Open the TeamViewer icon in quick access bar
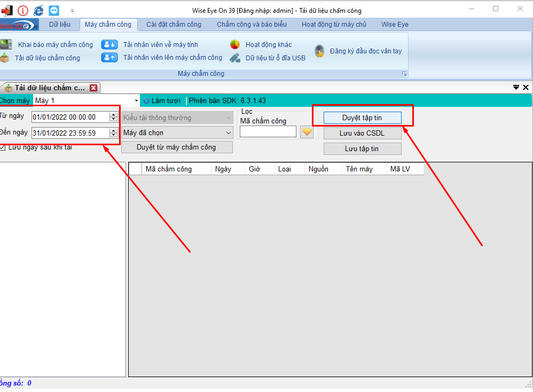Screen dimensions: 533x392 pyautogui.click(x=54, y=11)
